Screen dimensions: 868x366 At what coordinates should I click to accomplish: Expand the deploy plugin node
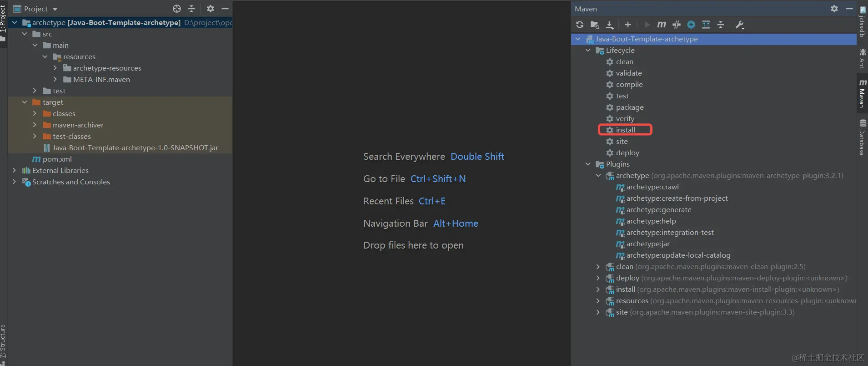pyautogui.click(x=598, y=278)
